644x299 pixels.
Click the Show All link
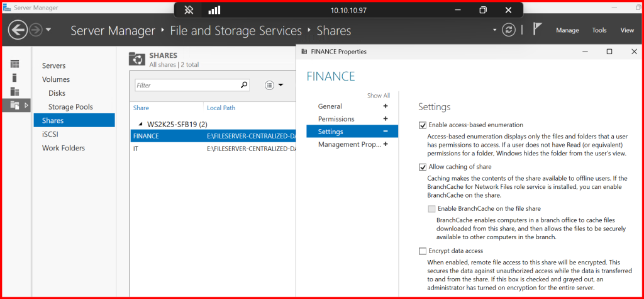(x=378, y=96)
